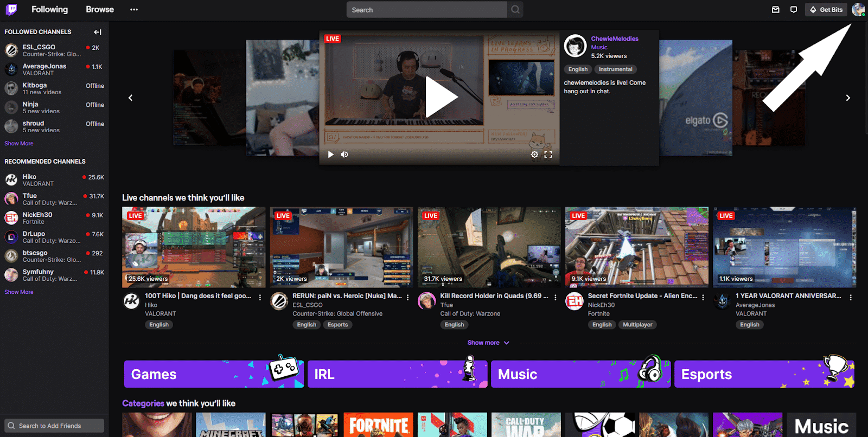Screen dimensions: 868x437
Task: Click English tag in featured stream card
Action: pos(578,69)
